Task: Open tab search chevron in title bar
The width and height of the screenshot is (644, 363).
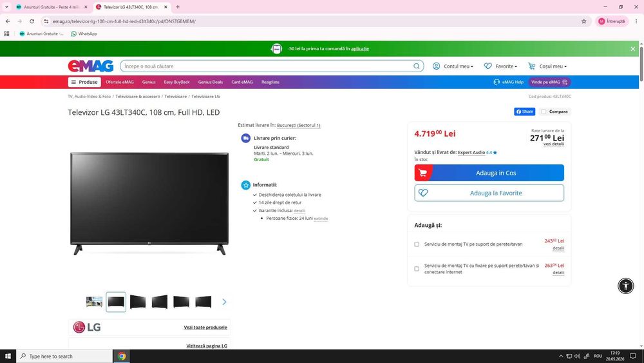Action: pos(6,7)
